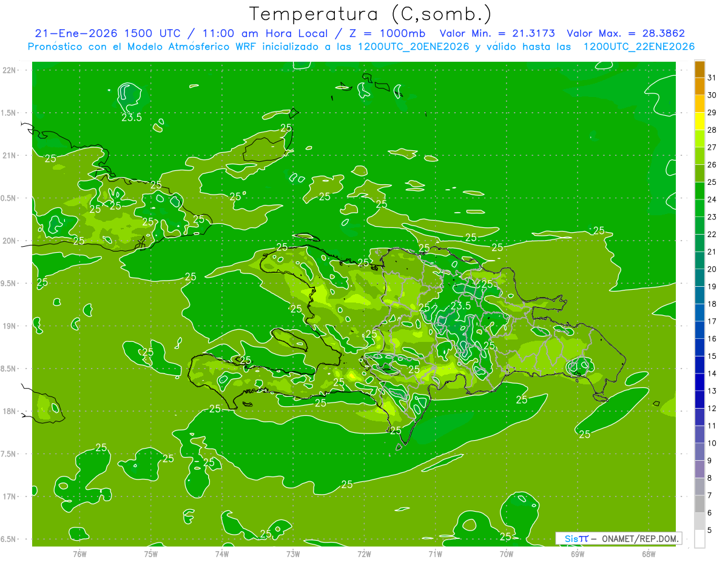Click the colorbar label '16'
The width and height of the screenshot is (728, 562).
click(x=712, y=339)
